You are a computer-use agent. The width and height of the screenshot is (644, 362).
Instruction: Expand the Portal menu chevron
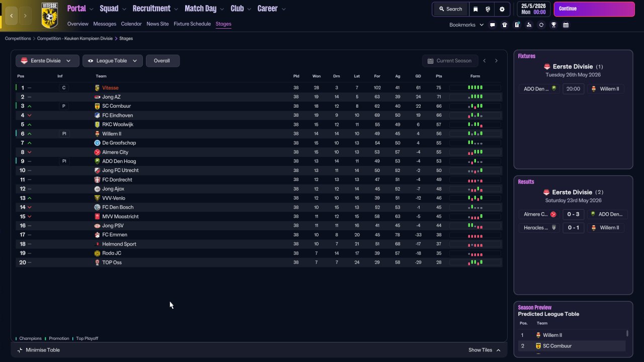[x=91, y=9]
